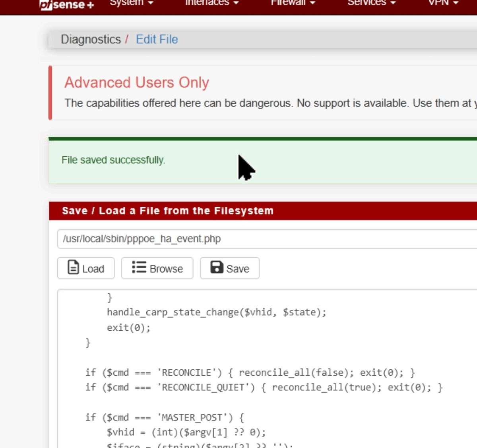Viewport: 477px width, 448px height.
Task: Click the pfSense+ logo
Action: [x=66, y=5]
